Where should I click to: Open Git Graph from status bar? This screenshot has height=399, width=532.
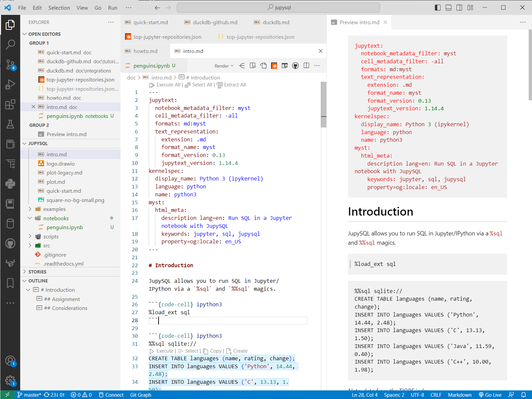pyautogui.click(x=141, y=395)
